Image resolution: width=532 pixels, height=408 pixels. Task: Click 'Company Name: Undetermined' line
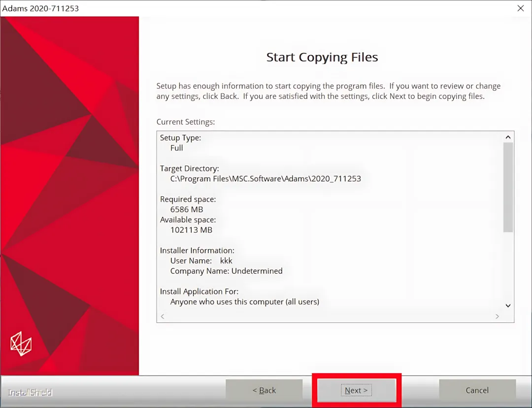pos(226,271)
